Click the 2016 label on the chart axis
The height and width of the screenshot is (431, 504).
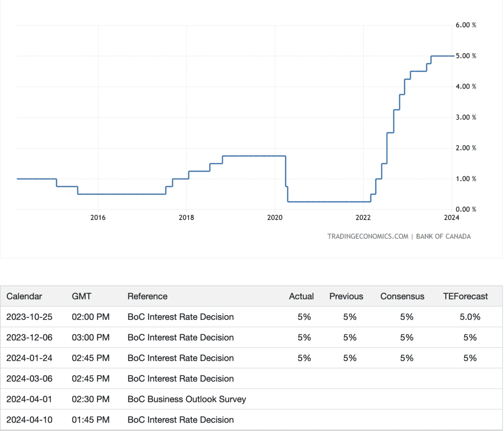coord(98,217)
